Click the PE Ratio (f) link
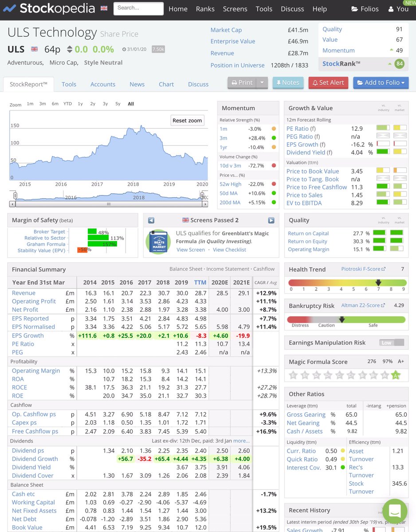The height and width of the screenshot is (532, 416). tap(301, 129)
